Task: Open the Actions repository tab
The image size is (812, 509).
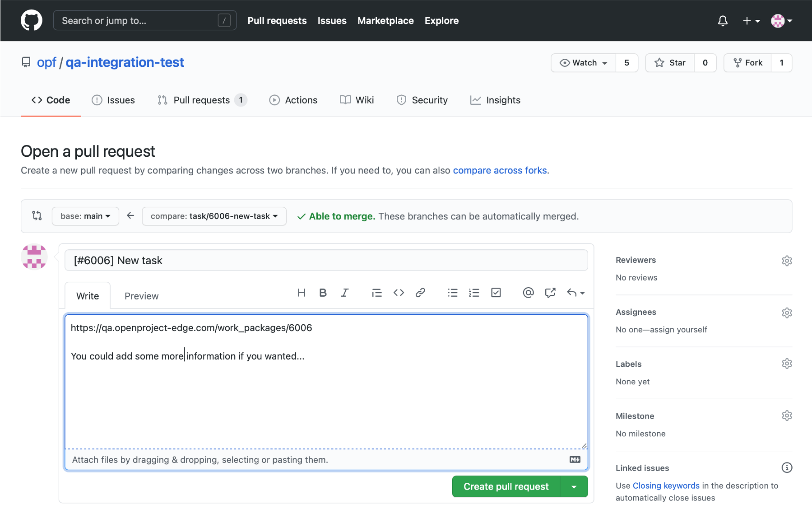Action: coord(293,100)
